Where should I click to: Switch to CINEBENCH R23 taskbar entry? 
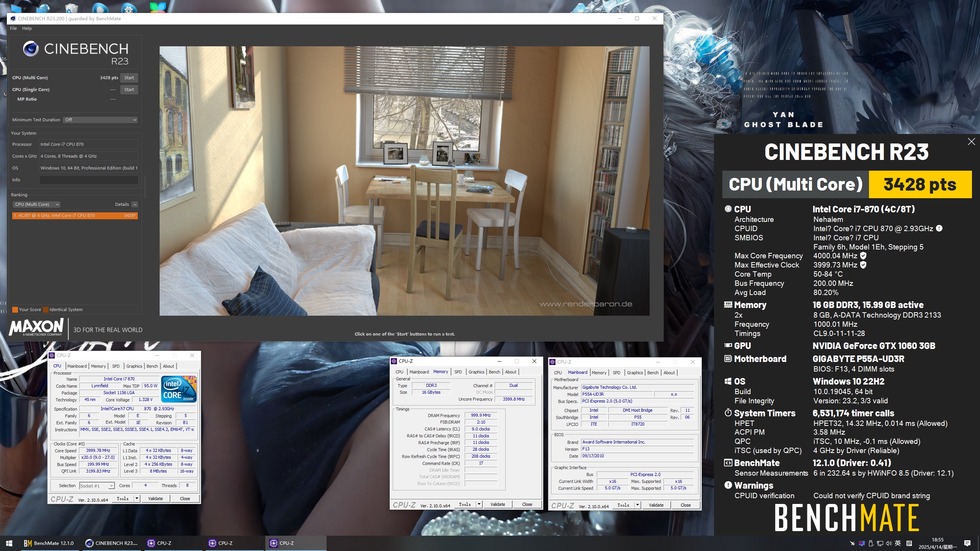point(111,543)
